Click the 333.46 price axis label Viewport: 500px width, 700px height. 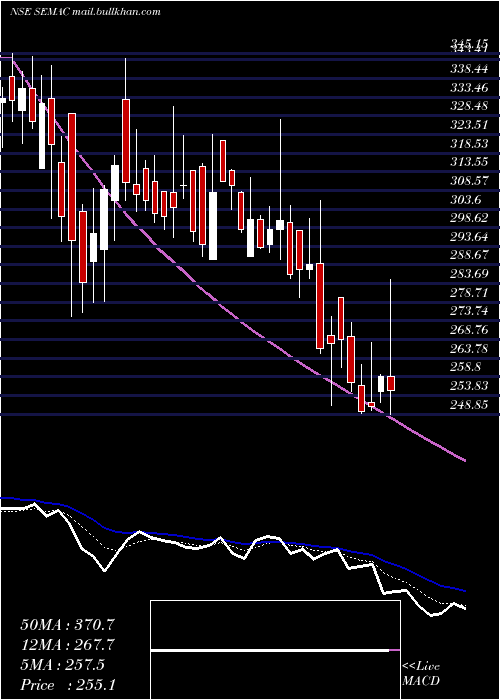click(469, 88)
